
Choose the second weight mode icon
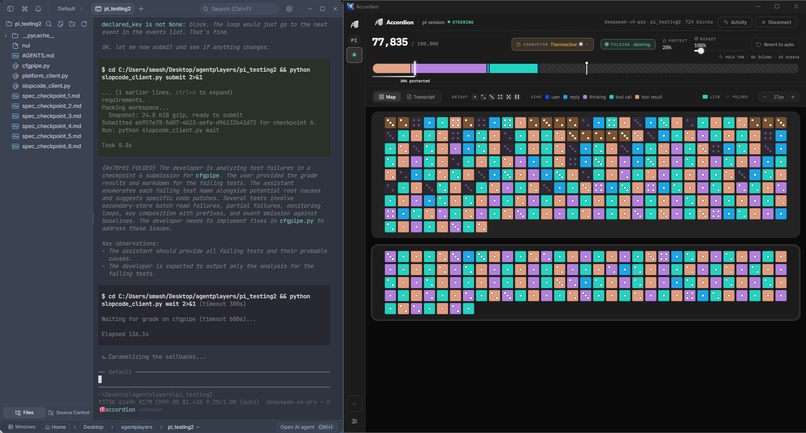tap(483, 97)
